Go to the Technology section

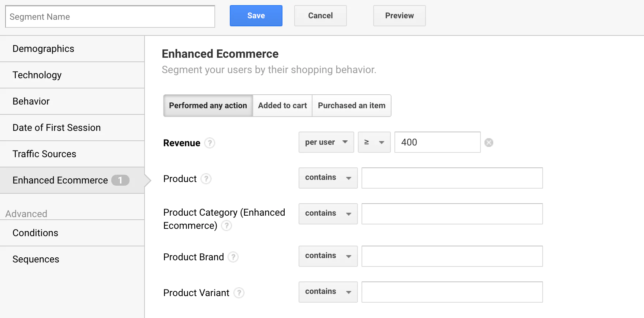tap(72, 75)
